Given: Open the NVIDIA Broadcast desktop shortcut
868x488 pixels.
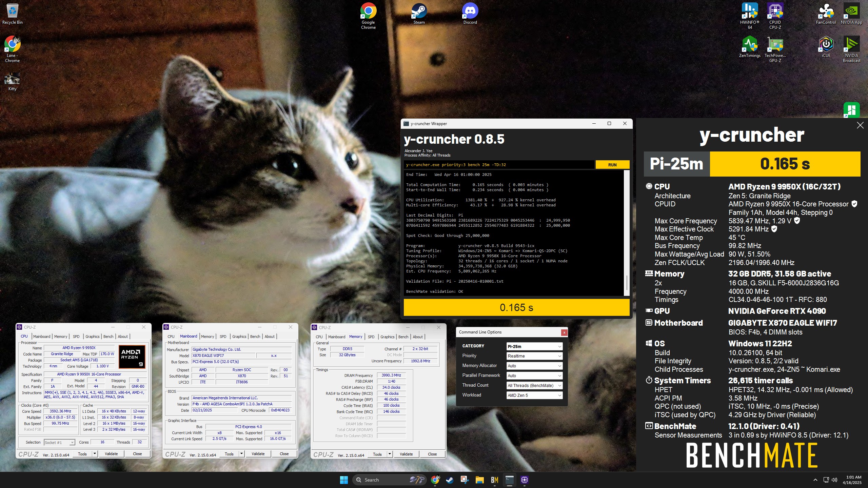Looking at the screenshot, I should coord(851,49).
